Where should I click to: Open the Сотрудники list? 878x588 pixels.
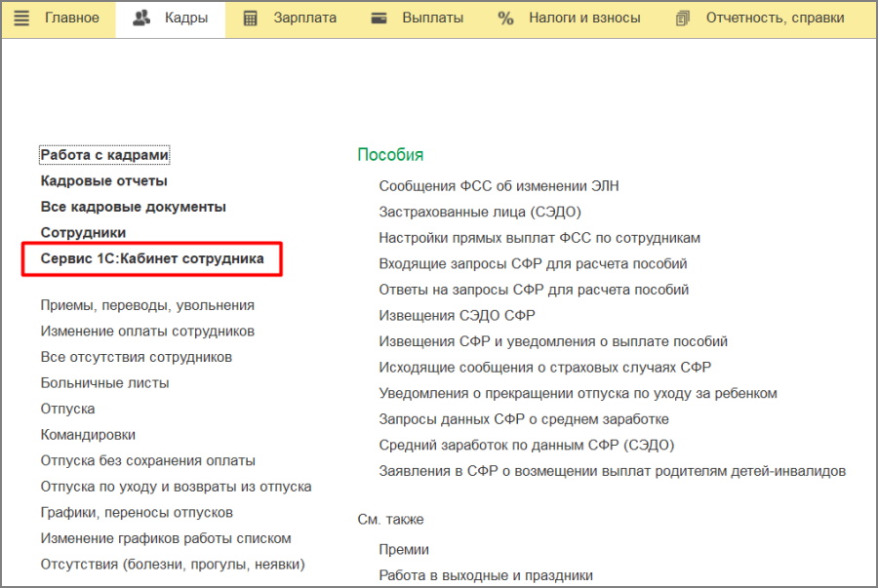(x=83, y=233)
